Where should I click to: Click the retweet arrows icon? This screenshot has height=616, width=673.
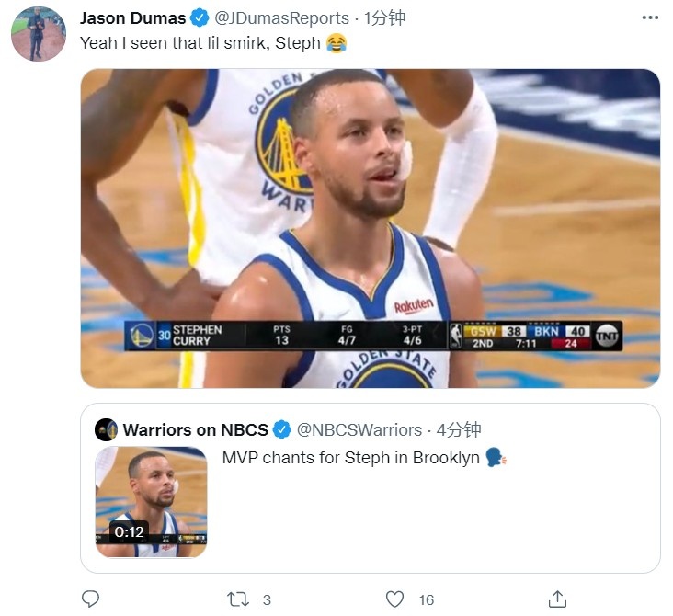(x=238, y=599)
